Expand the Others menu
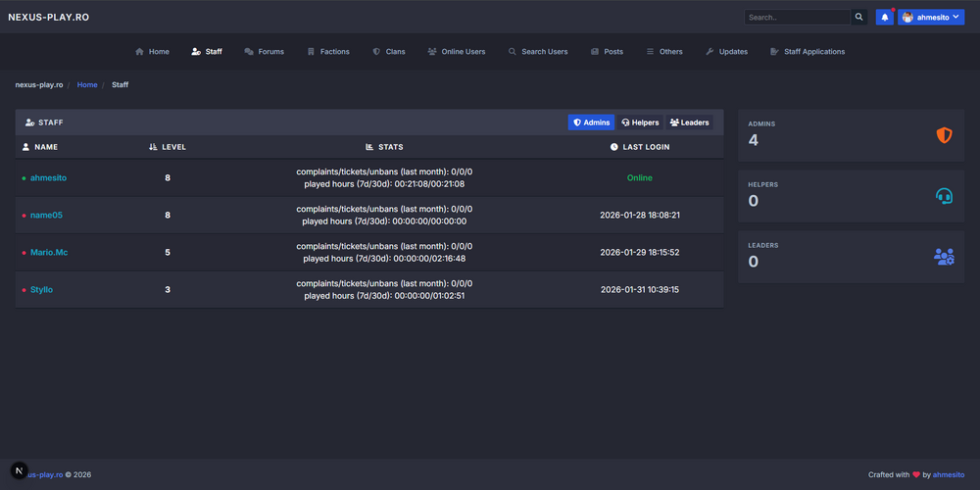The width and height of the screenshot is (980, 490). point(664,52)
